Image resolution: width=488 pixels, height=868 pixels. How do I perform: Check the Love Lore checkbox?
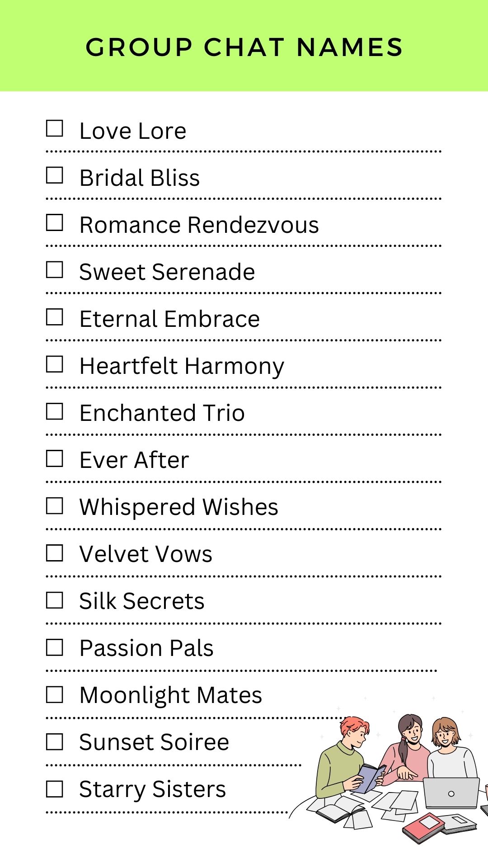pyautogui.click(x=55, y=128)
